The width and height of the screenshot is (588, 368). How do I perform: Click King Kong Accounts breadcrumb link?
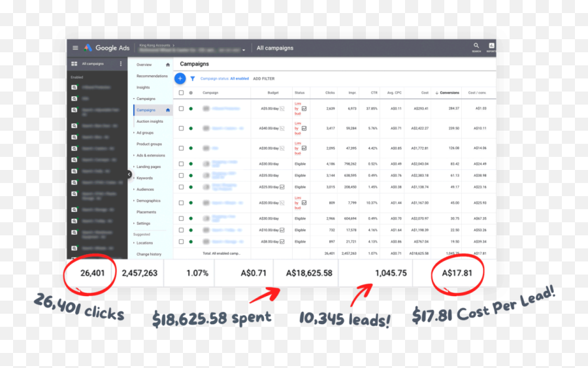pos(154,45)
